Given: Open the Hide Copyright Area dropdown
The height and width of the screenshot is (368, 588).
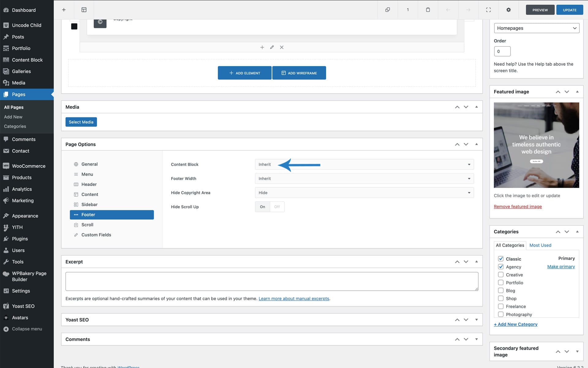Looking at the screenshot, I should point(364,193).
